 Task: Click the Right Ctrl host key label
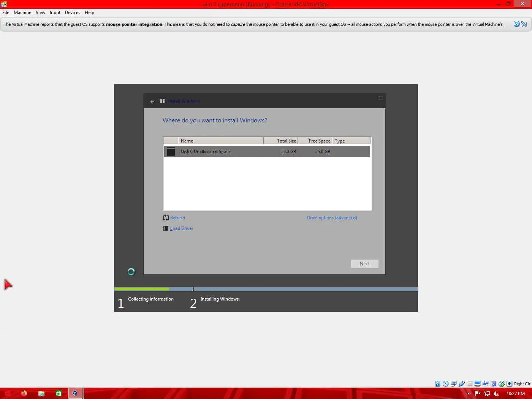[522, 384]
